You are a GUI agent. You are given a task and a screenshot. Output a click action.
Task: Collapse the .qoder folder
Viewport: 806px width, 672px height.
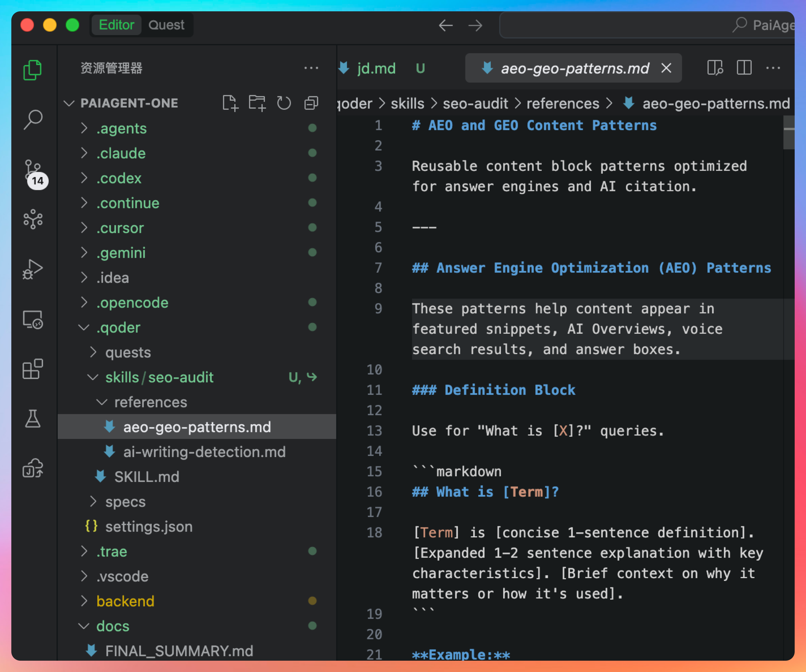point(118,328)
